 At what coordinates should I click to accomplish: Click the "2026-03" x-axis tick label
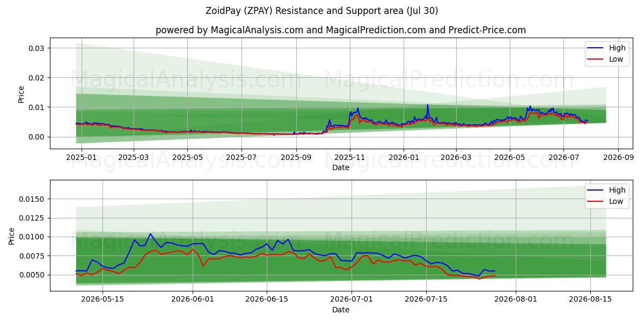pyautogui.click(x=456, y=158)
